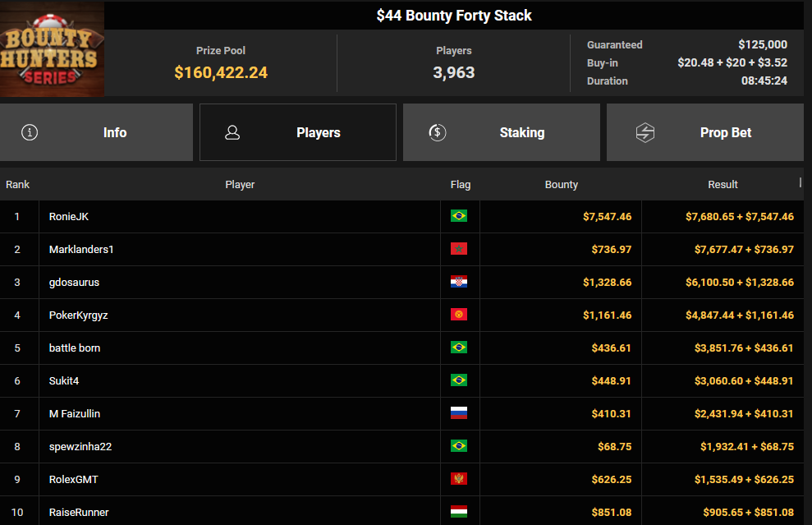Click the duration value 08:45:24
812x525 pixels.
point(764,81)
